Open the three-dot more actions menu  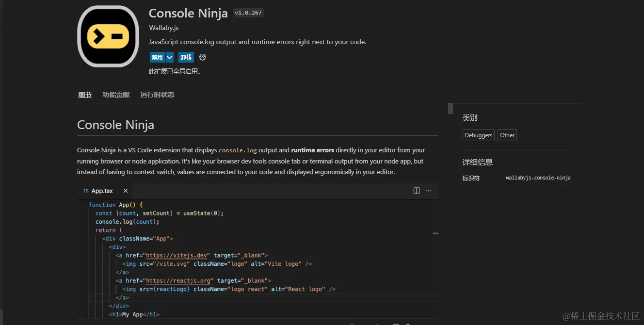(429, 191)
